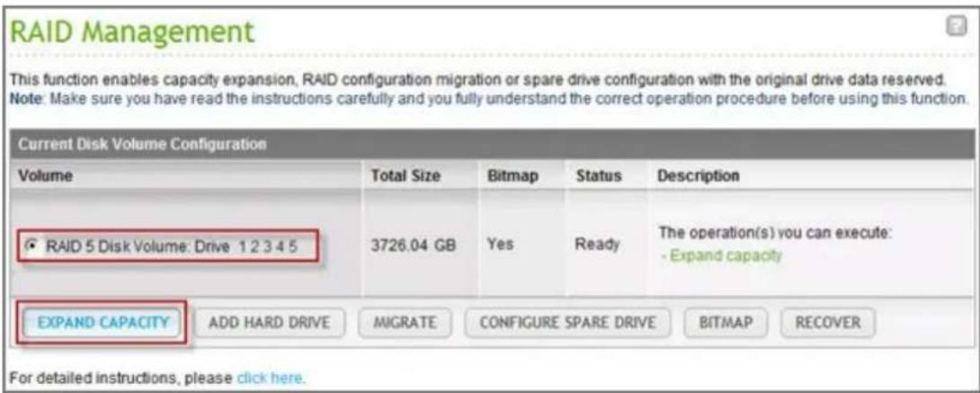Click the 'Ready' status cell
Screen dimensions: 980x393
597,246
